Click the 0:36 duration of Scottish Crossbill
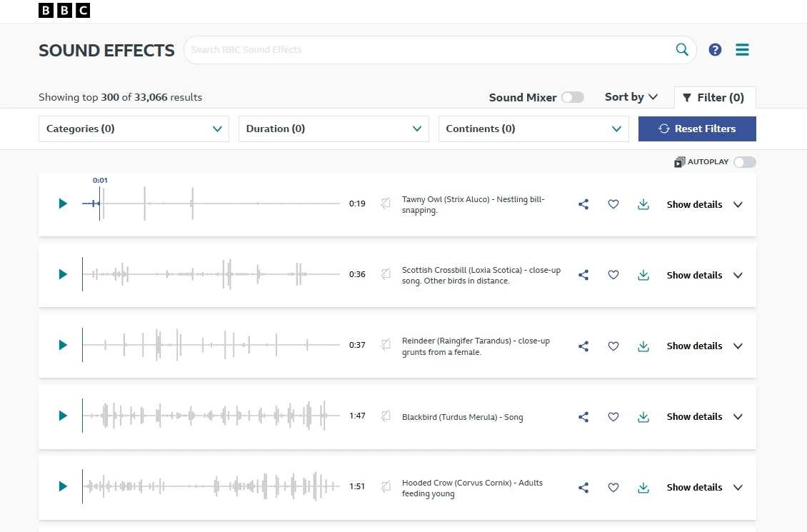807x532 pixels. point(357,273)
